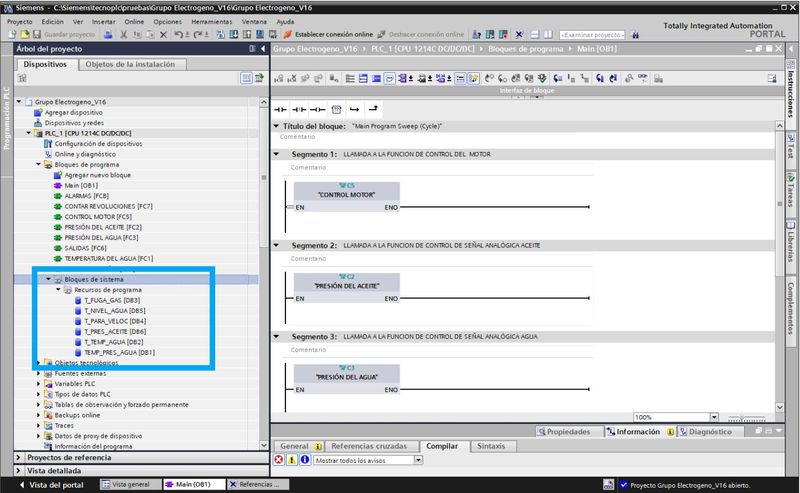Viewport: 800px width, 493px height.
Task: Click the Start simulation icon
Action: (x=260, y=35)
